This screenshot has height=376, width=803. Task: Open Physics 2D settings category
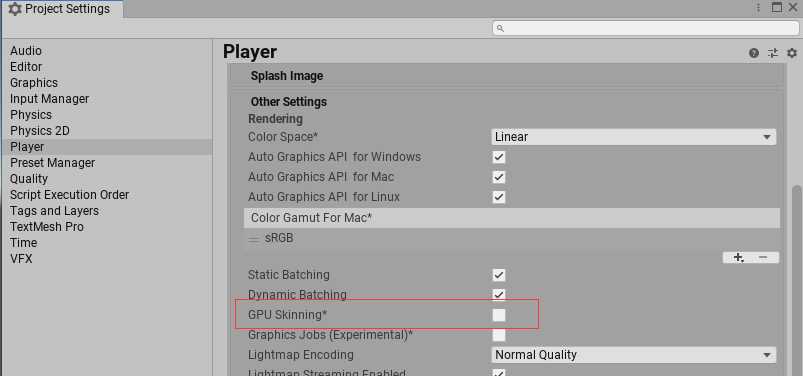coord(39,131)
